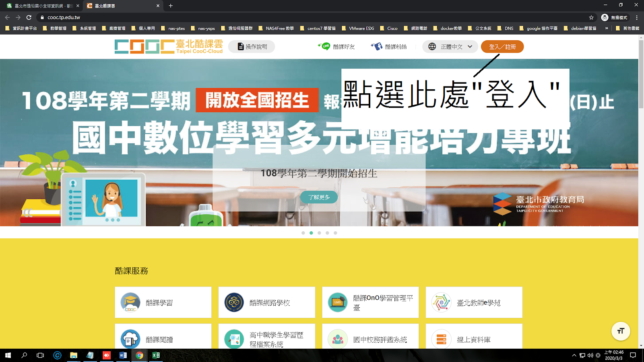Reload the current page

pyautogui.click(x=29, y=17)
